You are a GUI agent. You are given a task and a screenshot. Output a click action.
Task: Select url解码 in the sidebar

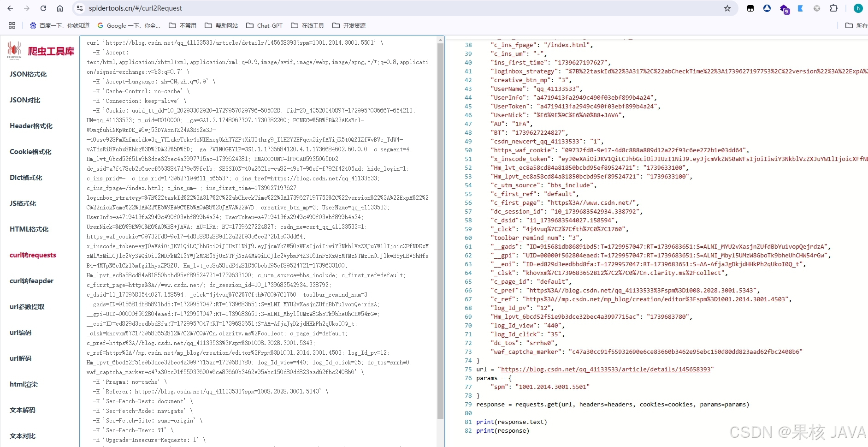[20, 358]
